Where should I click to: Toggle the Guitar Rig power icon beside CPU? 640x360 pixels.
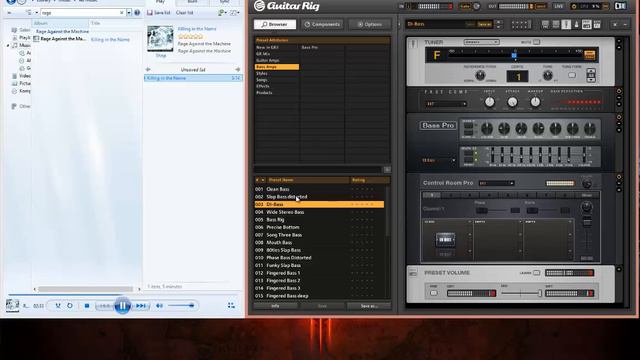[574, 7]
